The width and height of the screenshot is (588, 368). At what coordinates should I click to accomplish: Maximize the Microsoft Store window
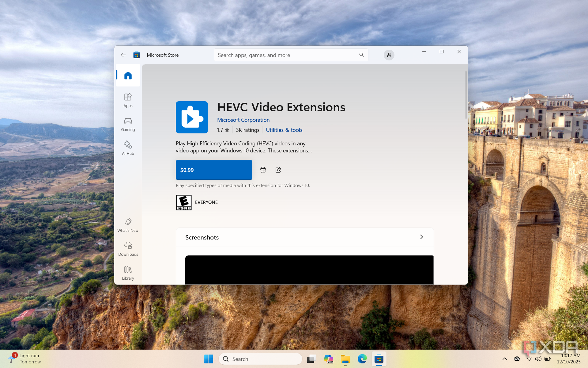(x=442, y=52)
